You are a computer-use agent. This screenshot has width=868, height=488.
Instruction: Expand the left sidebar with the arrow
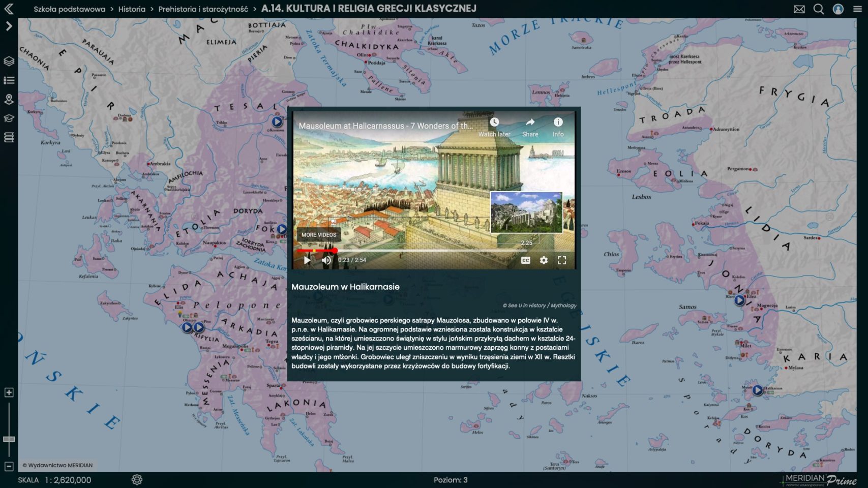click(9, 26)
